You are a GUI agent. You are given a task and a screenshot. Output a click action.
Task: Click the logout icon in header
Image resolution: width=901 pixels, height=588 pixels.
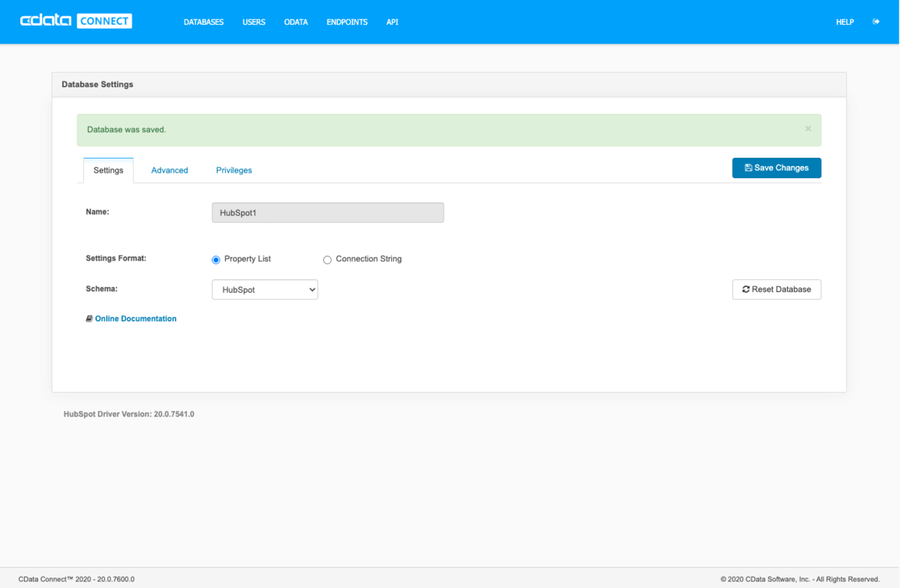(876, 22)
